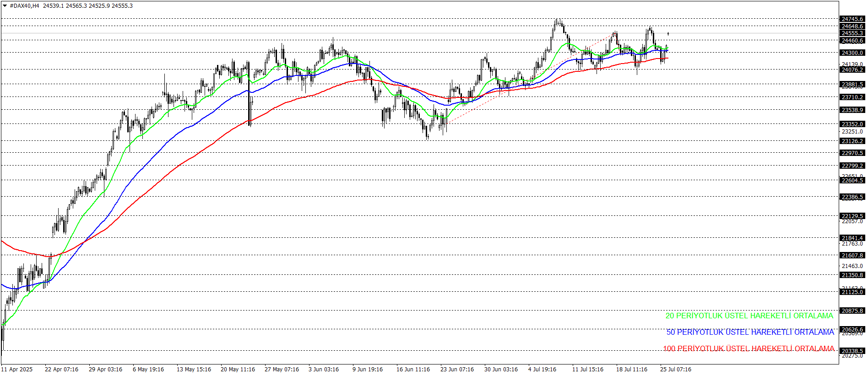
Task: Click the 21350.8 price level label
Action: [x=852, y=275]
